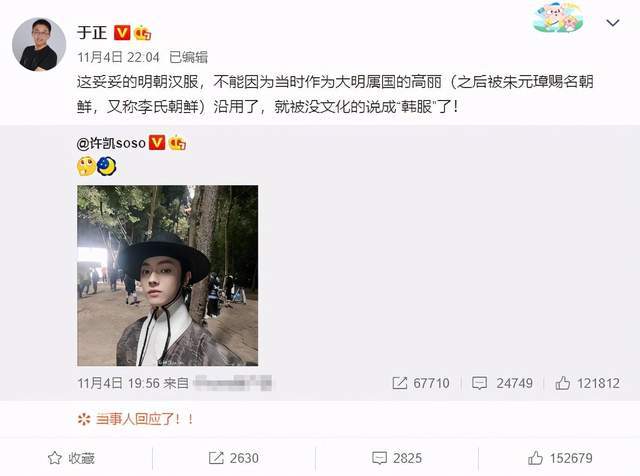The height and width of the screenshot is (476, 640).
Task: Open original post comments count 24749
Action: click(502, 383)
